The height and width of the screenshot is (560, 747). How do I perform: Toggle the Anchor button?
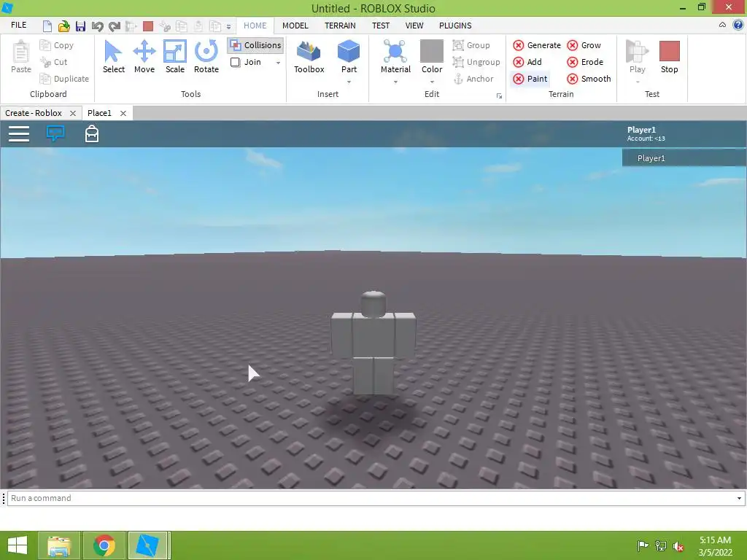(473, 79)
